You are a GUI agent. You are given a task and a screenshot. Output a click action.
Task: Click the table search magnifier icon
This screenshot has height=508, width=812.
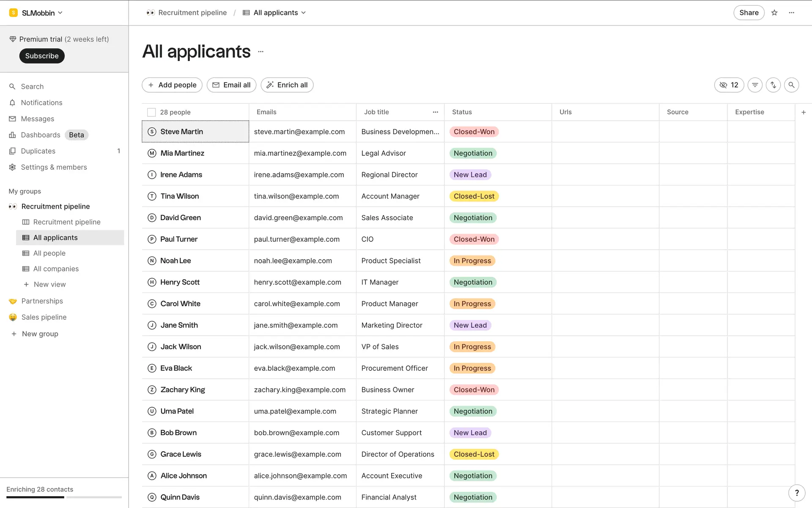click(791, 85)
